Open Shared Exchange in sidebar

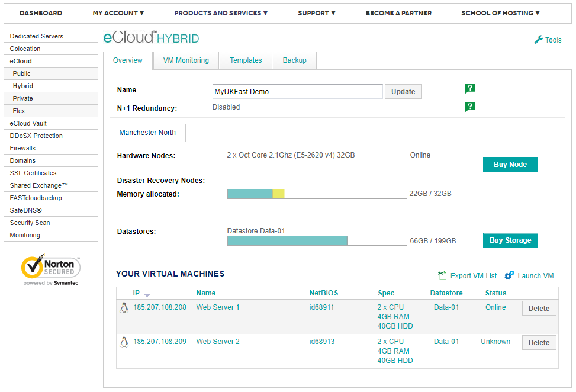[x=51, y=185]
